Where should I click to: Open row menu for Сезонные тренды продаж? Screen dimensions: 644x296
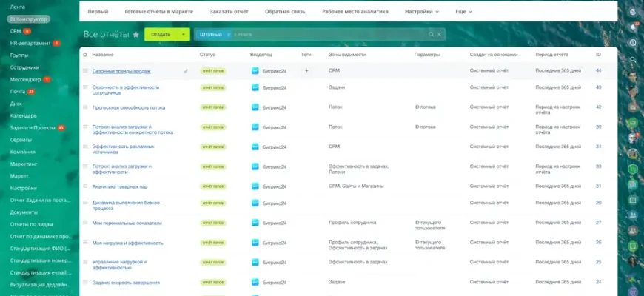click(85, 71)
